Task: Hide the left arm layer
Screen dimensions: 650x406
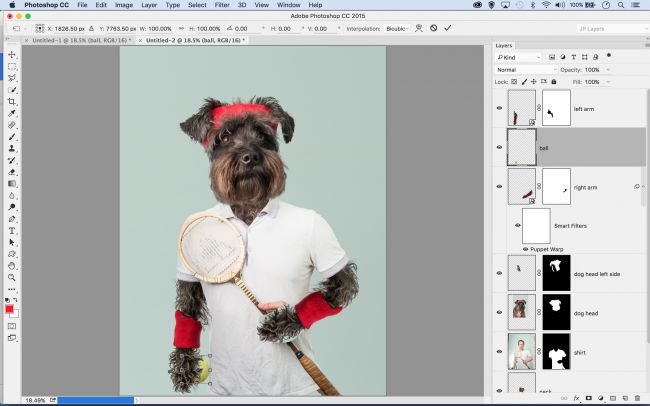Action: click(x=499, y=108)
